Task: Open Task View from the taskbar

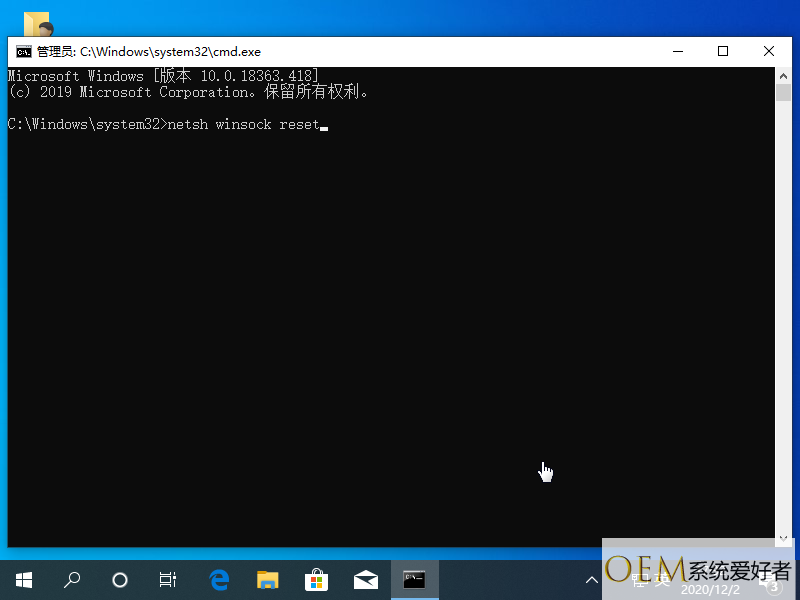Action: [x=168, y=579]
